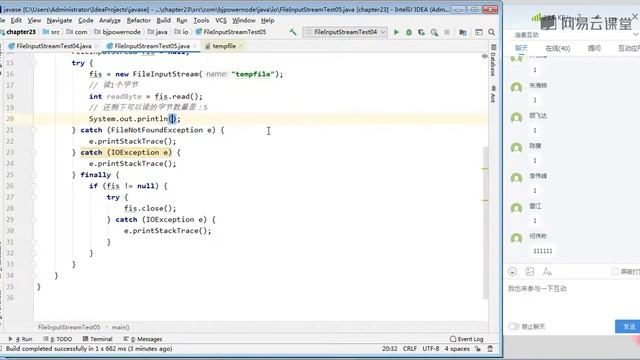Click the read-only lock icon in the status bar
The width and height of the screenshot is (640, 360).
pos(478,349)
